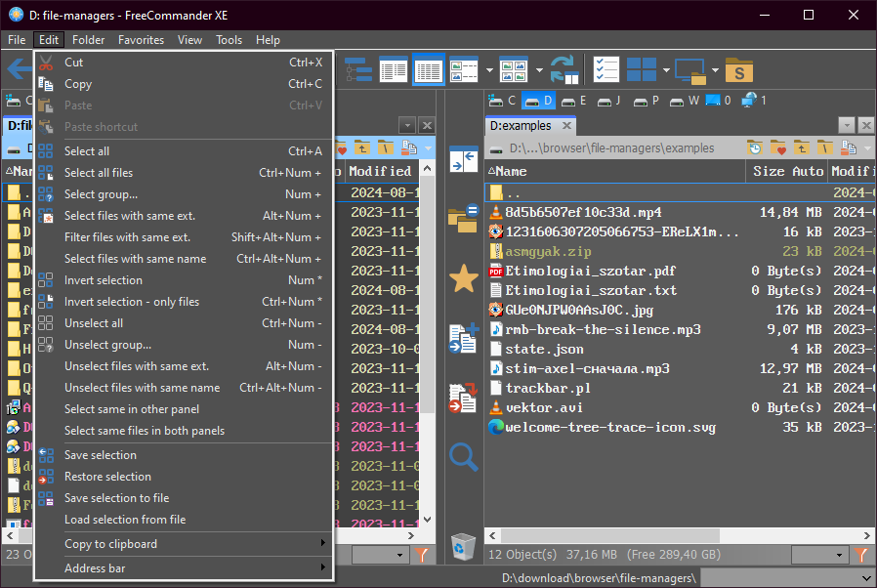This screenshot has height=588, width=877.
Task: Click the folder tree view toolbar icon
Action: [358, 70]
